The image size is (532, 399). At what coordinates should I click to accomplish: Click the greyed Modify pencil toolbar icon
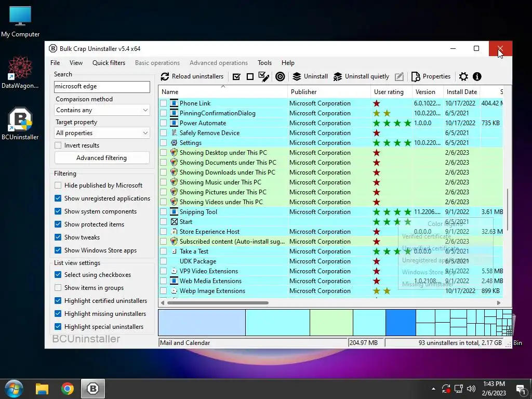[400, 77]
